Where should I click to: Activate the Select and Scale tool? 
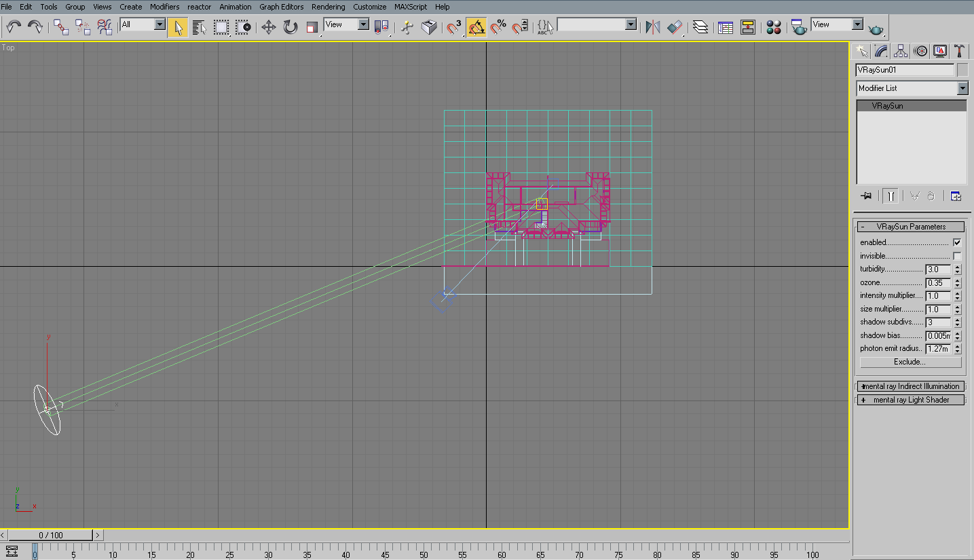click(312, 26)
